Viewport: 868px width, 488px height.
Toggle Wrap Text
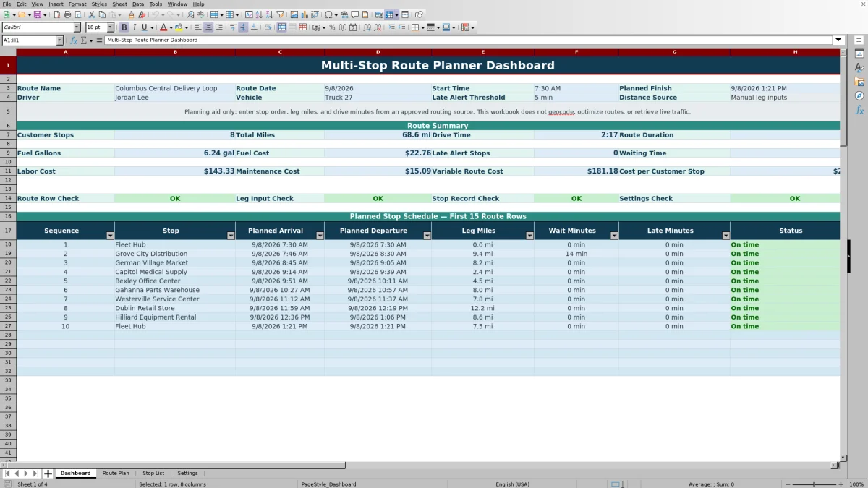tap(268, 27)
